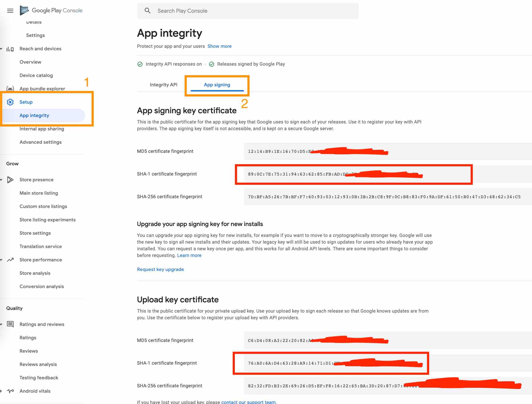This screenshot has height=404, width=532.
Task: Click the Setup gear icon
Action: pyautogui.click(x=10, y=102)
